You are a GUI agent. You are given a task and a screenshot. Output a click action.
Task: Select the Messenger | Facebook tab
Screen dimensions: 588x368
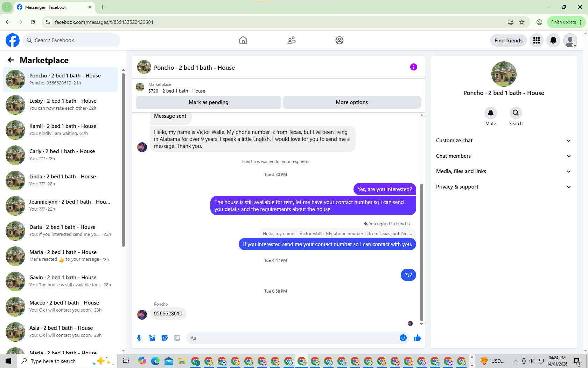pyautogui.click(x=54, y=7)
